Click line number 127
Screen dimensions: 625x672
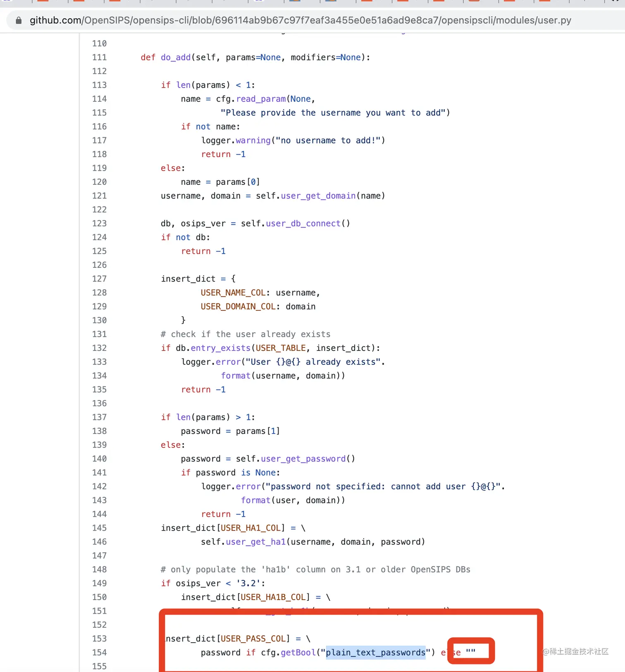(x=99, y=279)
